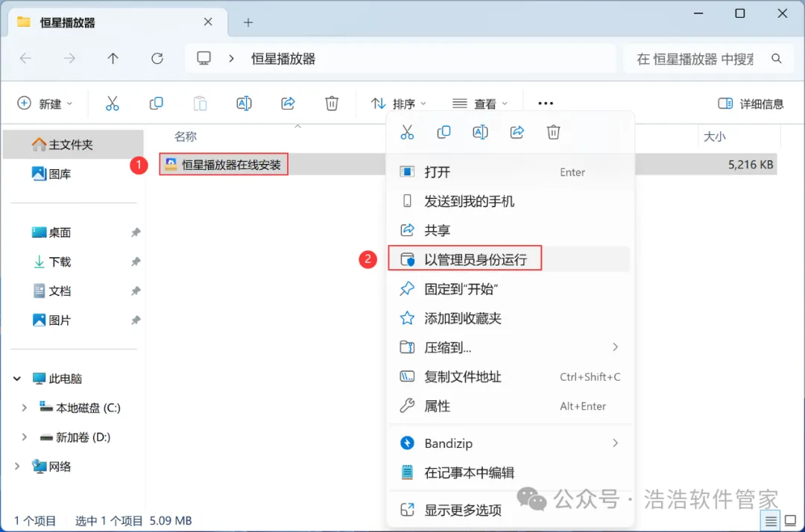Unpin 桌面 using its pin icon

[136, 232]
